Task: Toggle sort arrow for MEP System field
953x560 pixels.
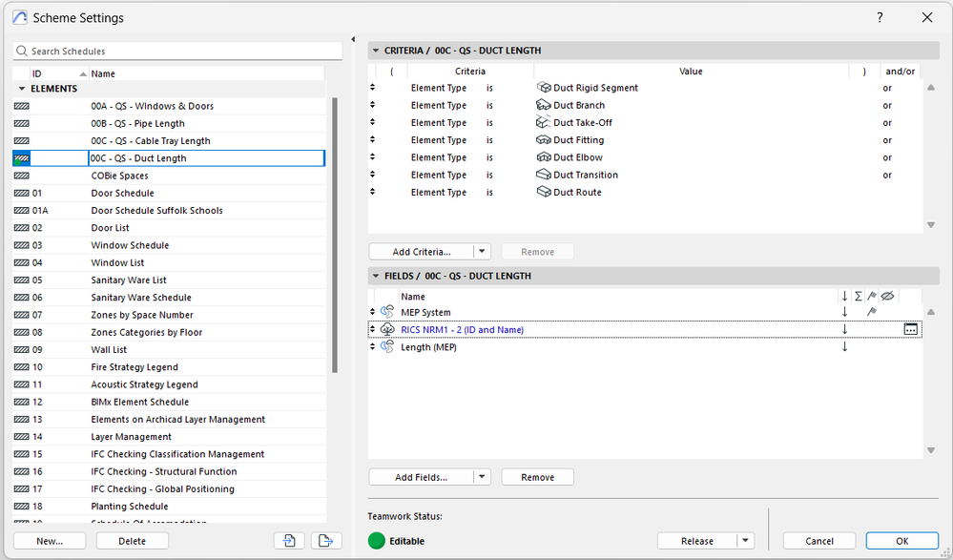Action: [844, 312]
